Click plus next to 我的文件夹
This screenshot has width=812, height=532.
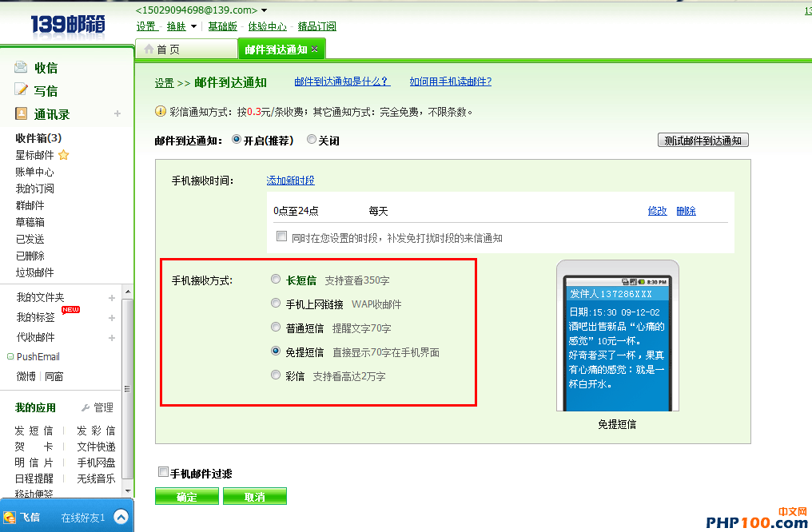[112, 298]
